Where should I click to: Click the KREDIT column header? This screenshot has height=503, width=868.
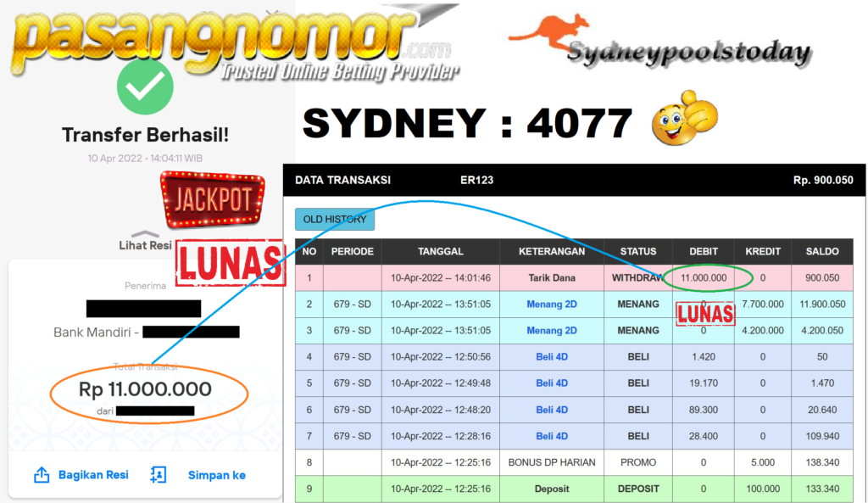[x=762, y=251]
